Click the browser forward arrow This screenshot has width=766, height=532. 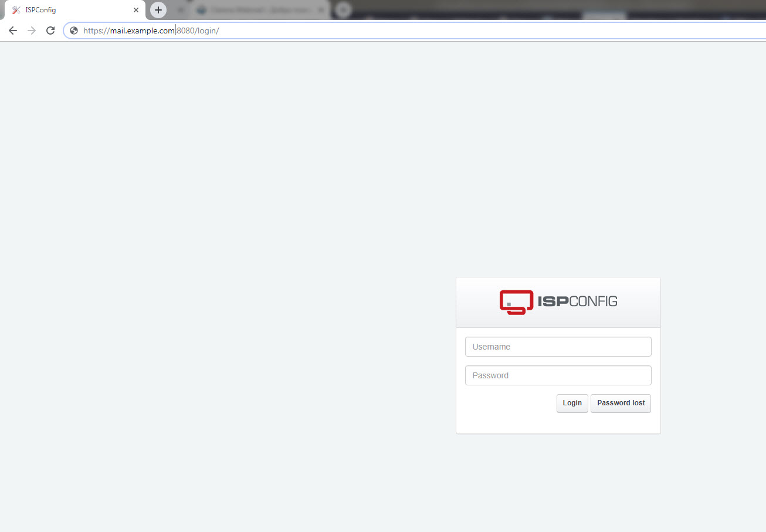[32, 31]
